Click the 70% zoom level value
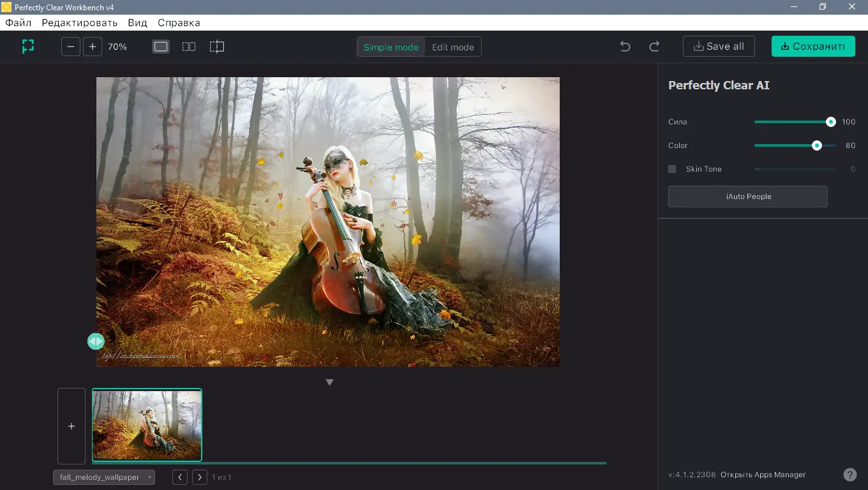The height and width of the screenshot is (490, 868). 117,47
